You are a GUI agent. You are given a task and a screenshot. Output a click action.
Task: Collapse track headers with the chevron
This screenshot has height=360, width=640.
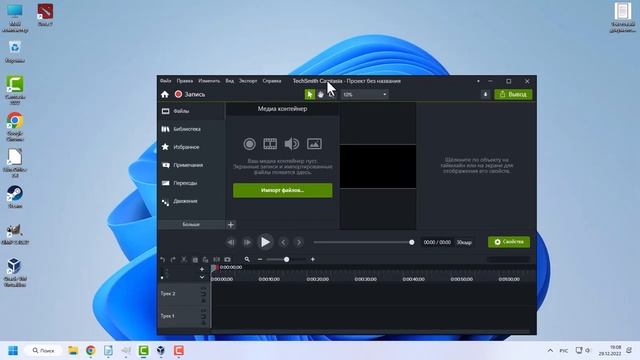pyautogui.click(x=202, y=277)
